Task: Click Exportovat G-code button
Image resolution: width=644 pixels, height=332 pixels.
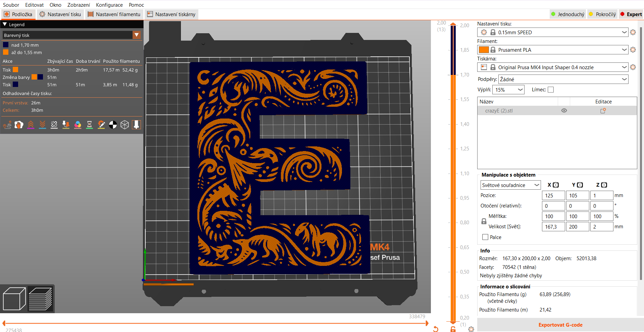Action: coord(560,325)
